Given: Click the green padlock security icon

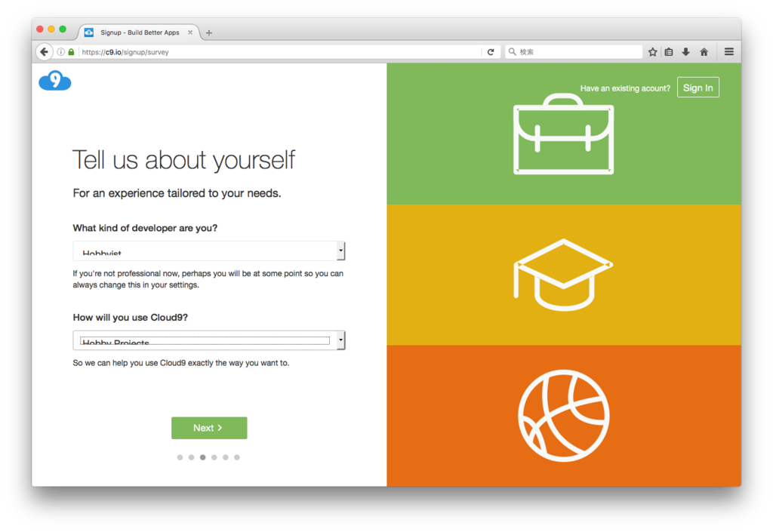Looking at the screenshot, I should [x=72, y=52].
